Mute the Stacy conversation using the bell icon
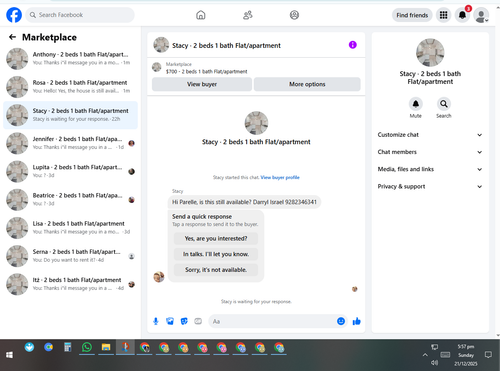 tap(415, 104)
